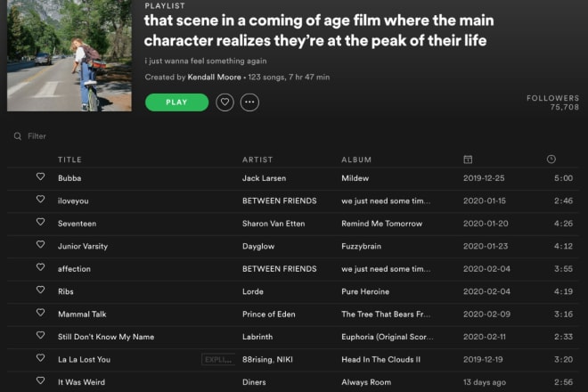Sort by the TITLE column header
Viewport: 588px width, 392px height.
(69, 159)
